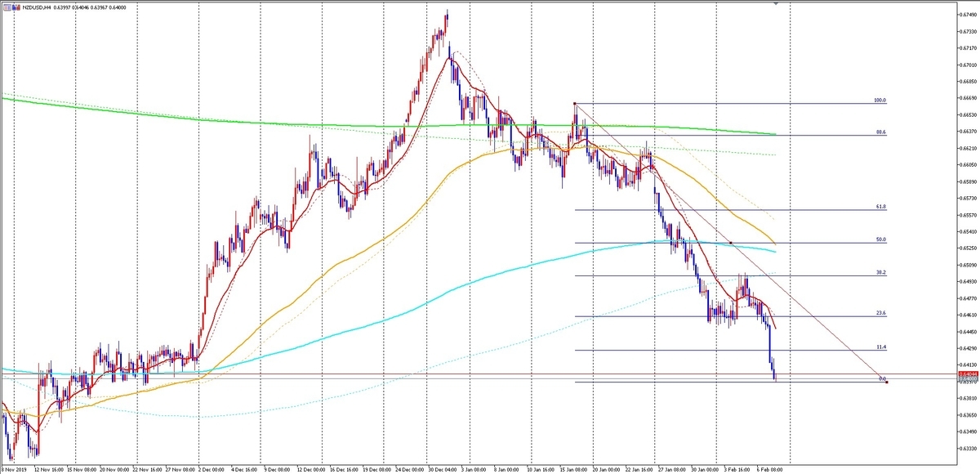Click the 8 Nov 2019 date label on the time axis

point(13,469)
